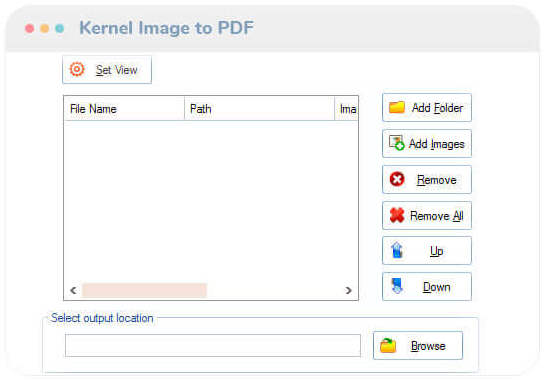Screen dimensions: 545x380
Task: Click the blue up arrow icon
Action: 397,250
